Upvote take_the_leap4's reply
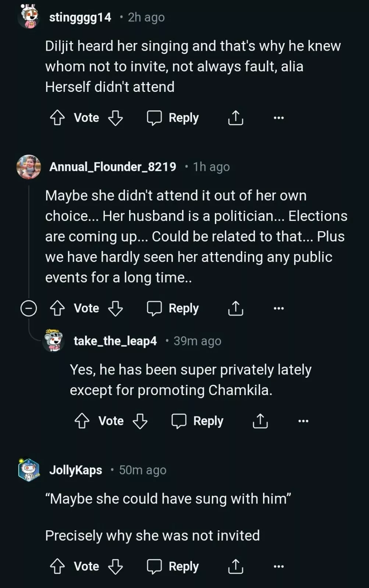This screenshot has height=588, width=369. [x=82, y=421]
